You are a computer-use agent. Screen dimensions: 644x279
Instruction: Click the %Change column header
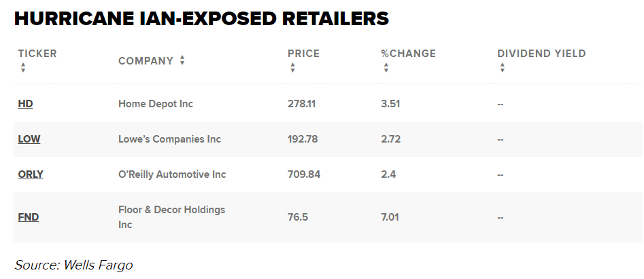point(408,54)
